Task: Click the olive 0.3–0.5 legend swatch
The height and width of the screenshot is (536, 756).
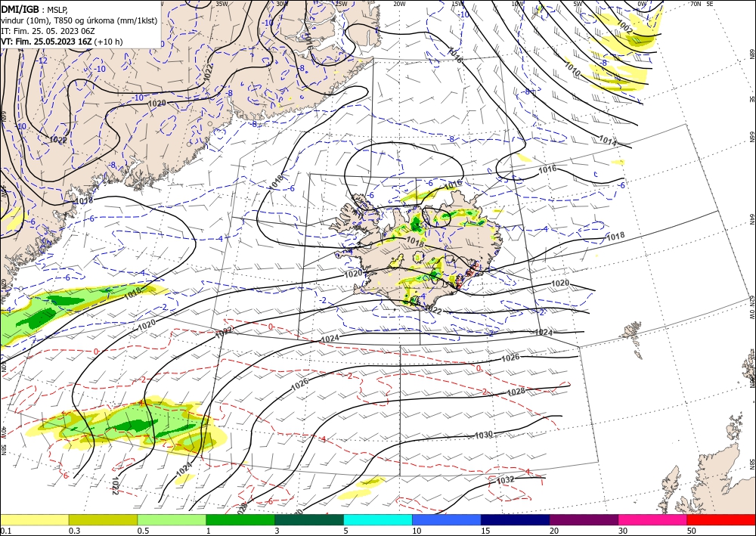Action: 103,519
